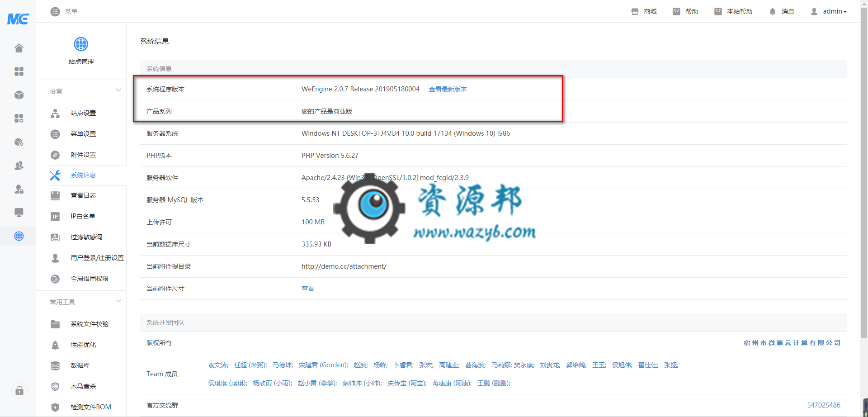Collapse the 常用工具 section chevron
Viewport: 868px width, 417px height.
(118, 301)
